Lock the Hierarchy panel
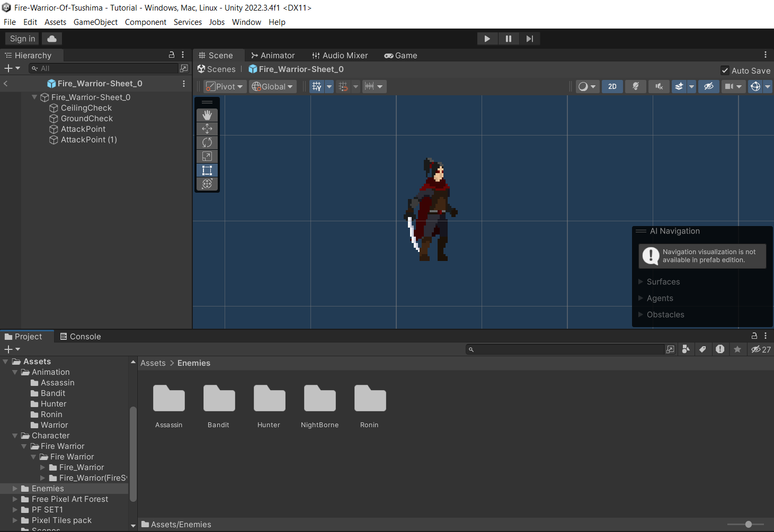 pos(172,55)
